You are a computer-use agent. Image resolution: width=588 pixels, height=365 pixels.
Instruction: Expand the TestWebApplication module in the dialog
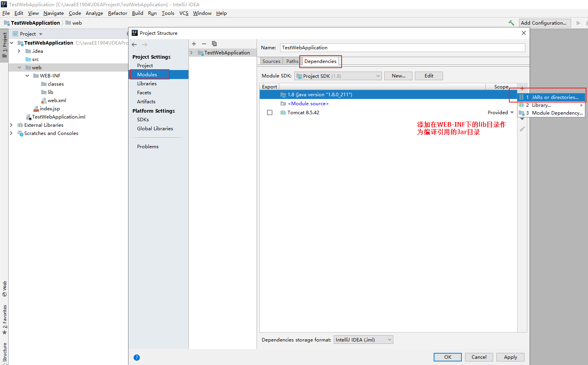192,53
